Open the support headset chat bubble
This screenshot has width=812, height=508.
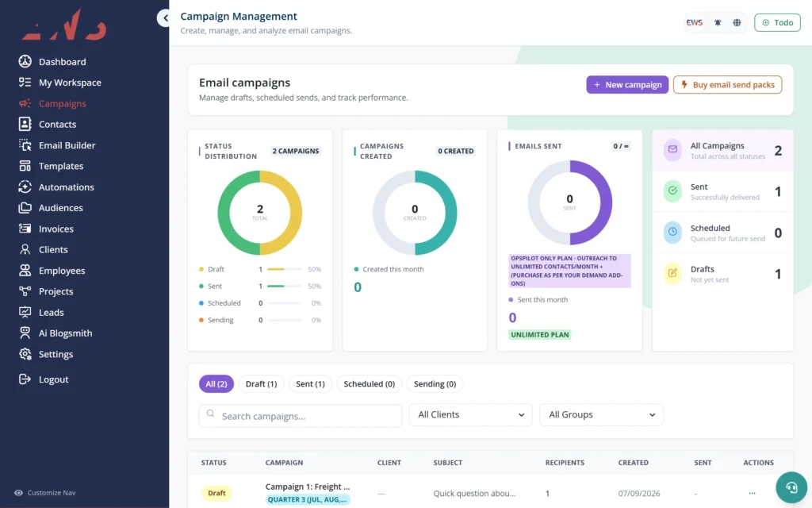pyautogui.click(x=791, y=487)
